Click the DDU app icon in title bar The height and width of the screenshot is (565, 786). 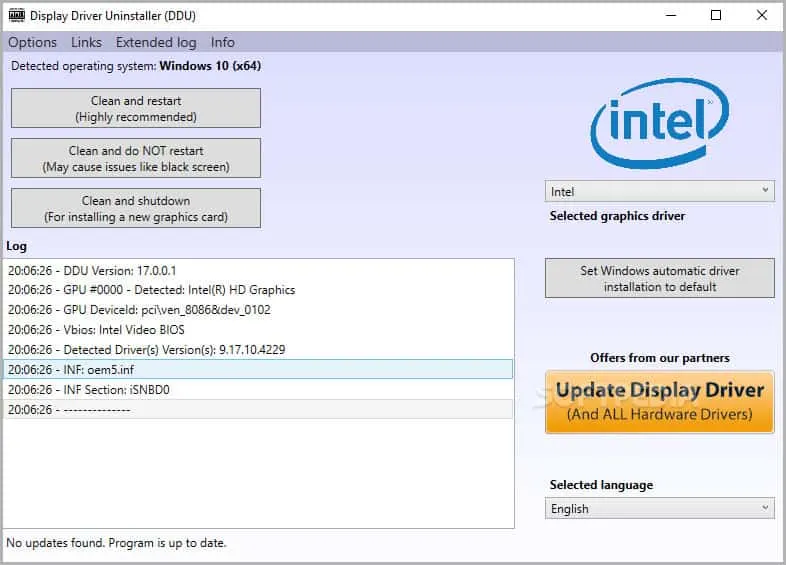click(x=17, y=16)
